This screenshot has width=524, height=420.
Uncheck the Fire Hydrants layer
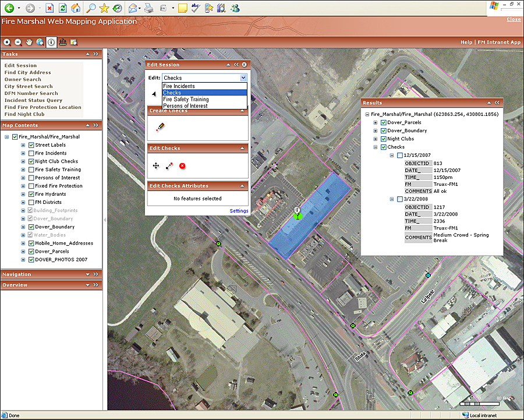[x=31, y=194]
